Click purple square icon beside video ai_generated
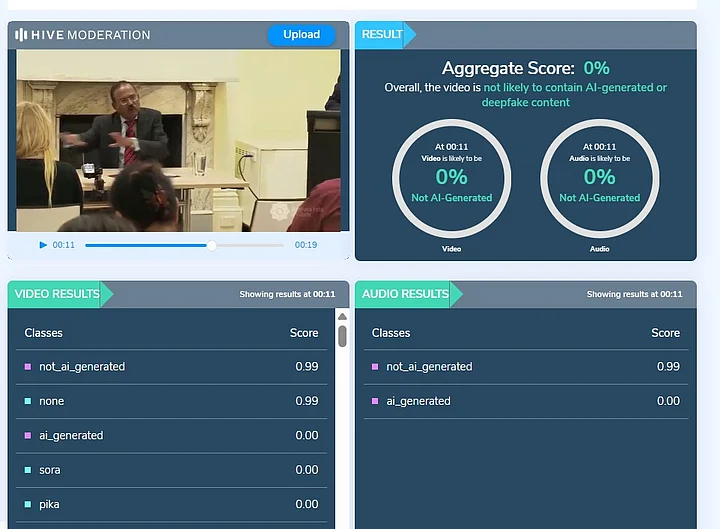The image size is (720, 529). (28, 436)
